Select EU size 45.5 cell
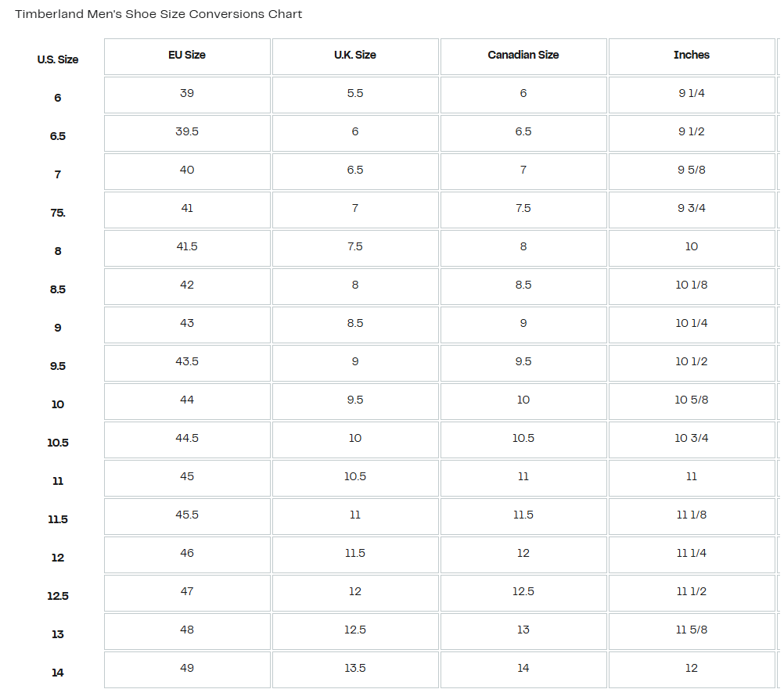This screenshot has width=784, height=689. click(187, 515)
